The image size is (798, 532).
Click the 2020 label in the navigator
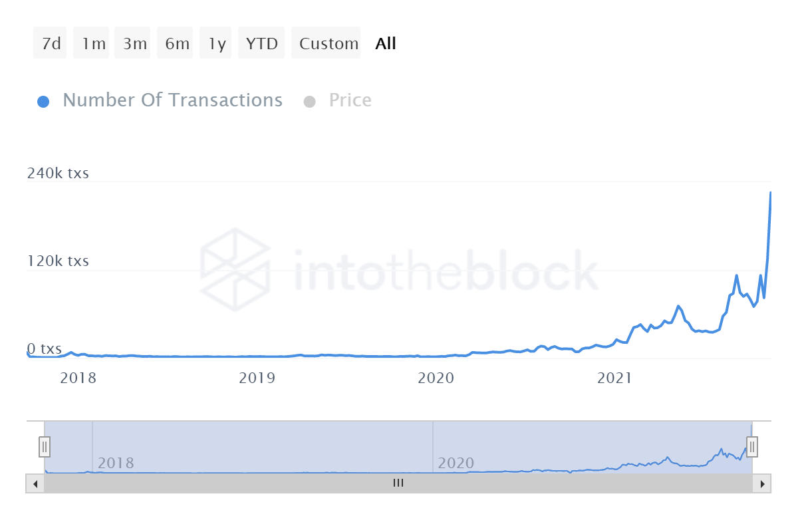coord(457,463)
